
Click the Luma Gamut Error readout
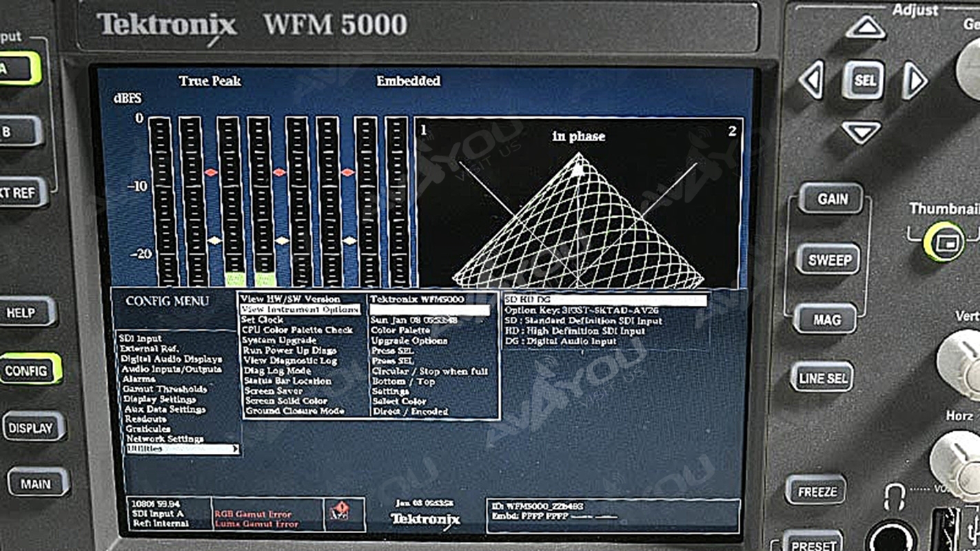tap(256, 524)
